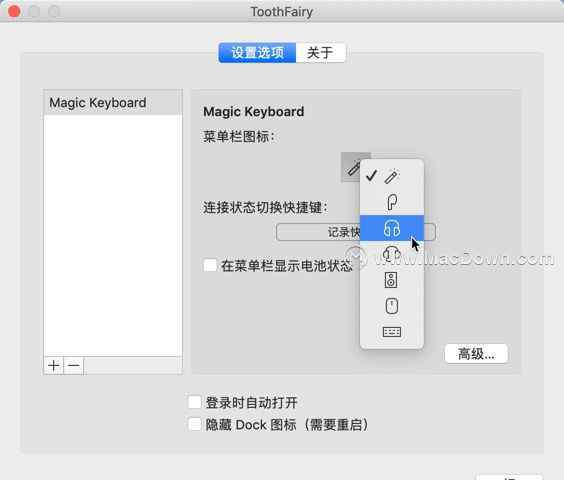Open the 高级... advanced settings button

(476, 354)
